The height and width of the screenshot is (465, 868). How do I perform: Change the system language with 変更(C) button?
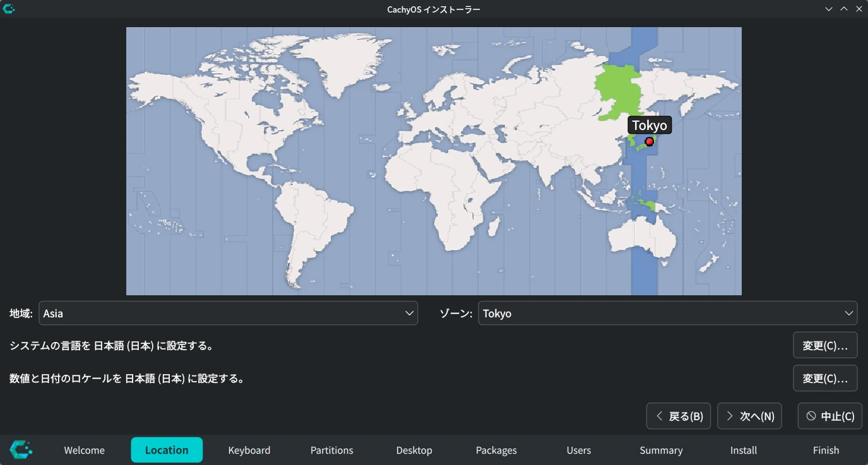(824, 346)
